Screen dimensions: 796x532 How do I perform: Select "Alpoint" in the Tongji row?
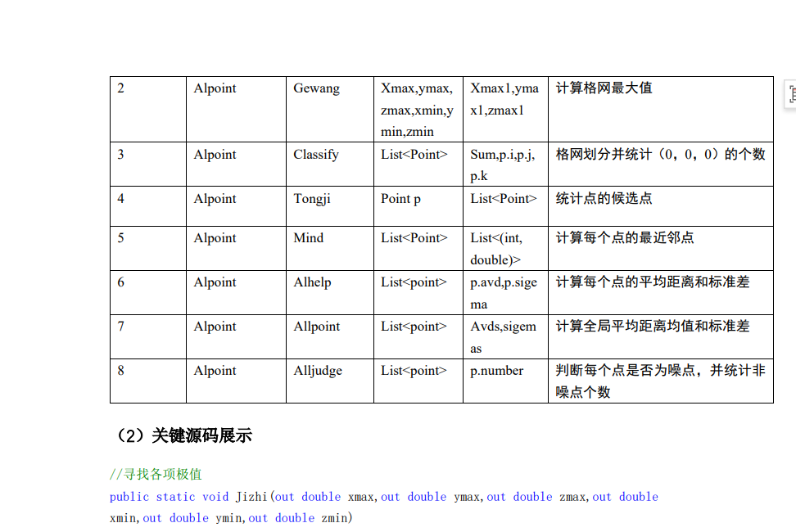point(215,199)
